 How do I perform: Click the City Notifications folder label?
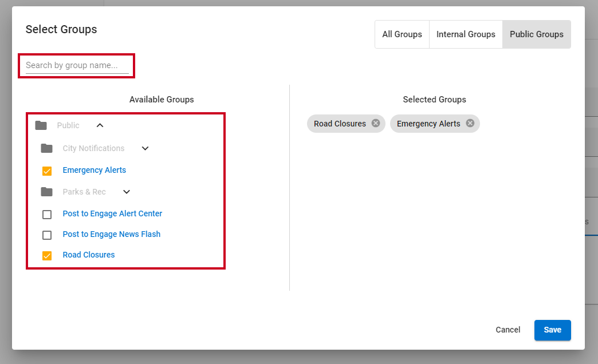[93, 148]
